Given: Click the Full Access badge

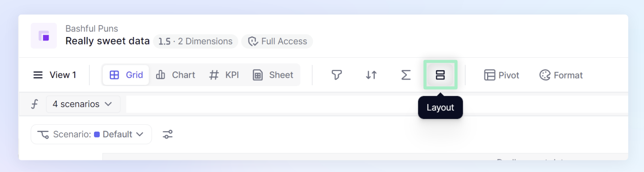Looking at the screenshot, I should pos(277,41).
